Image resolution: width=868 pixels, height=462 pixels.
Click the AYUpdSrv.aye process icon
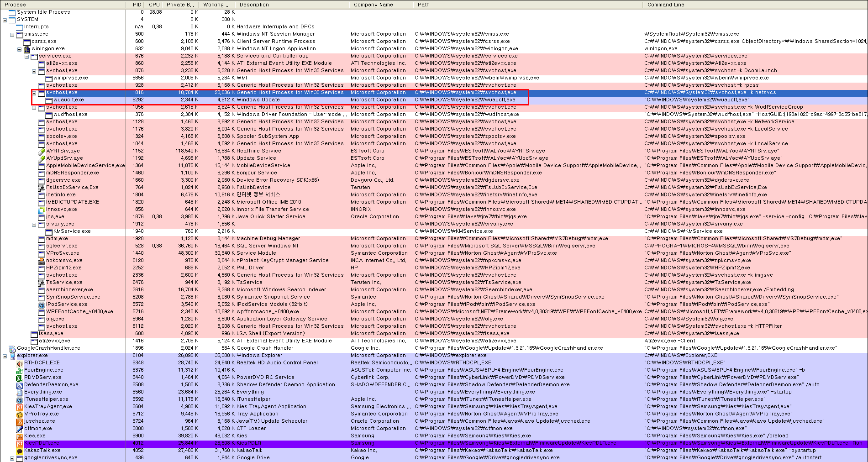42,158
